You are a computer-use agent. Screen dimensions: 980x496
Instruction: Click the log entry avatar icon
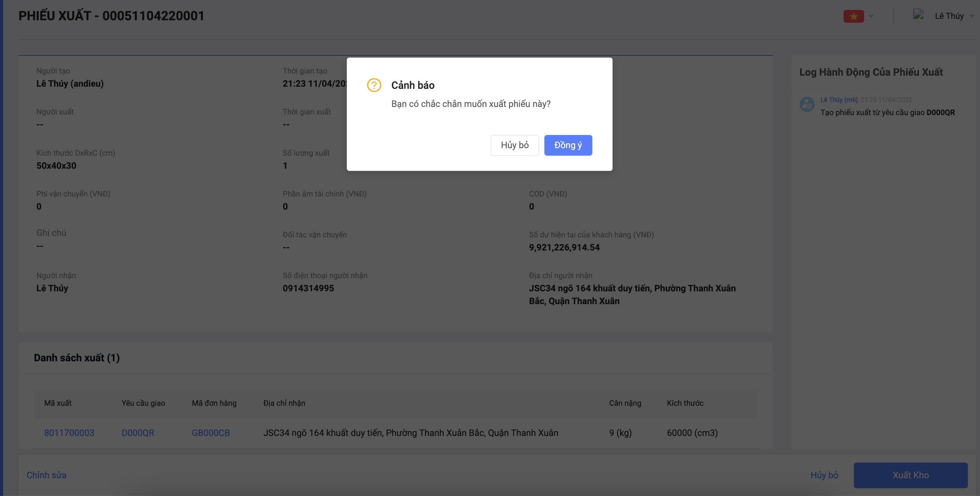coord(807,104)
